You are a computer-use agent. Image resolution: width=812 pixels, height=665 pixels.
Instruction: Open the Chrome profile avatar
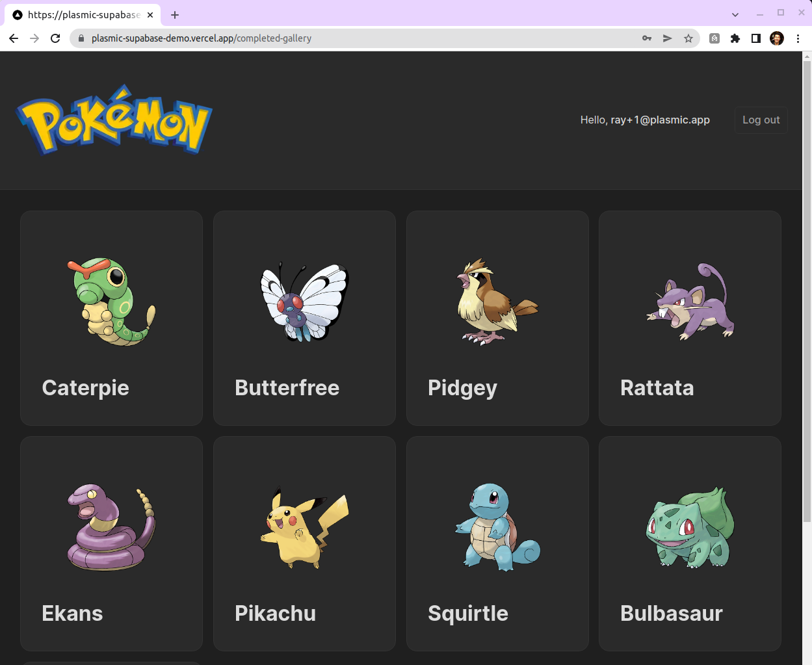point(777,38)
